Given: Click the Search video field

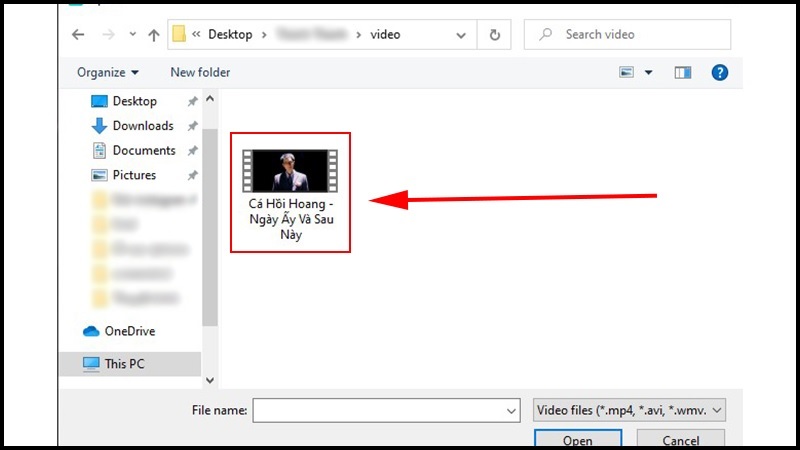Looking at the screenshot, I should pyautogui.click(x=627, y=34).
